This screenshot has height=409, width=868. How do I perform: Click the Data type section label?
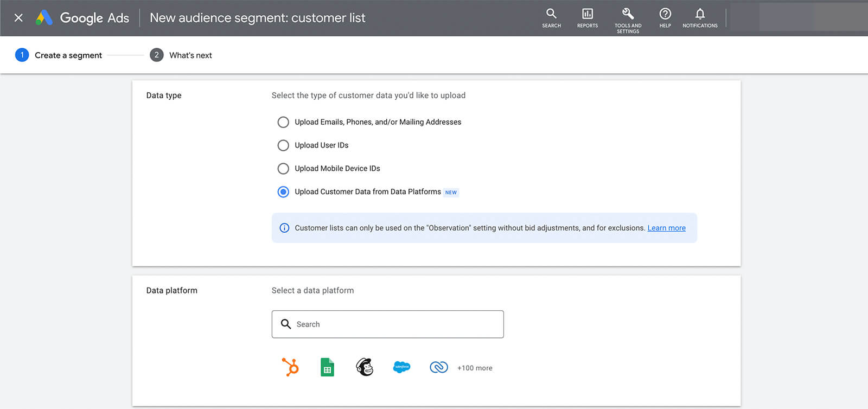click(164, 95)
